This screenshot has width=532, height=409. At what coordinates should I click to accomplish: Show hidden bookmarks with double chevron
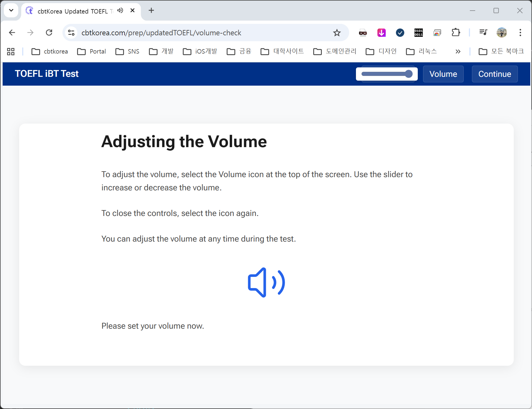coord(458,51)
